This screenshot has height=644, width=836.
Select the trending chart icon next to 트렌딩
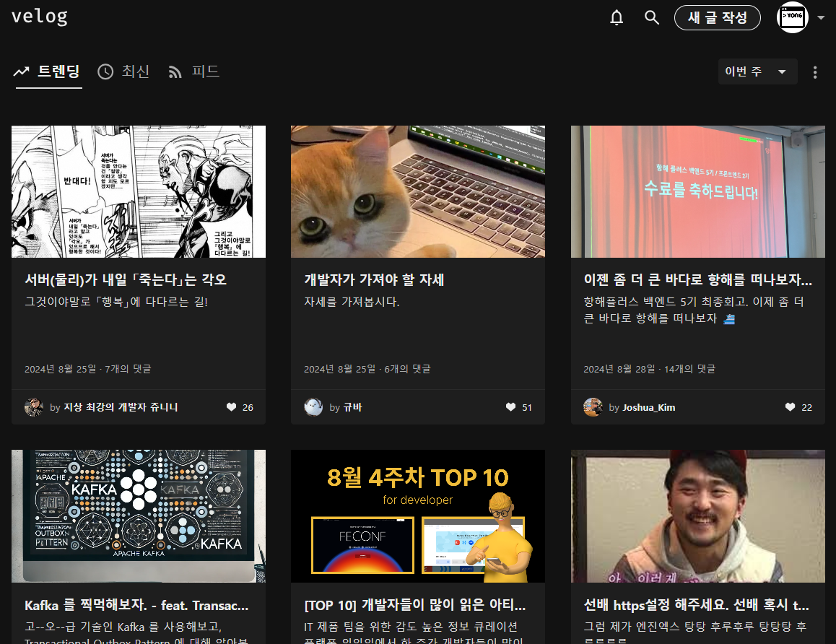point(21,71)
